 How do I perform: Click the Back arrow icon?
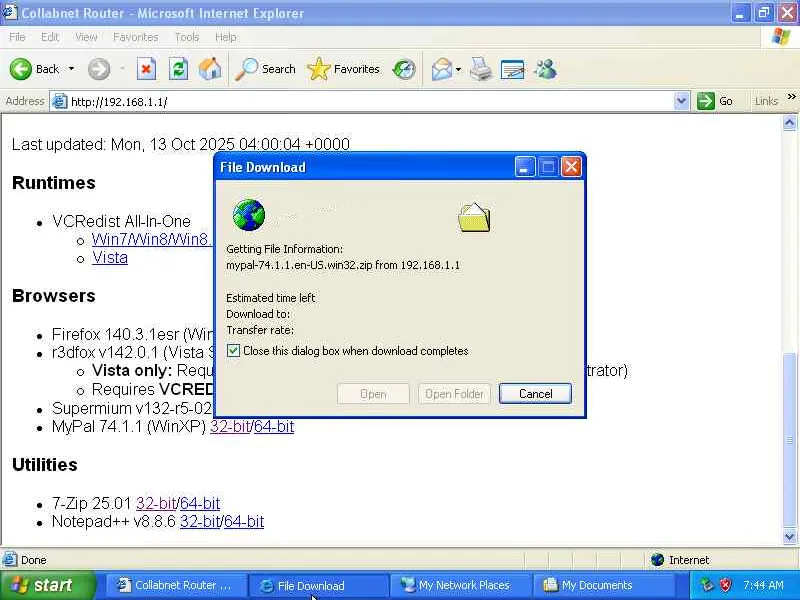point(21,69)
